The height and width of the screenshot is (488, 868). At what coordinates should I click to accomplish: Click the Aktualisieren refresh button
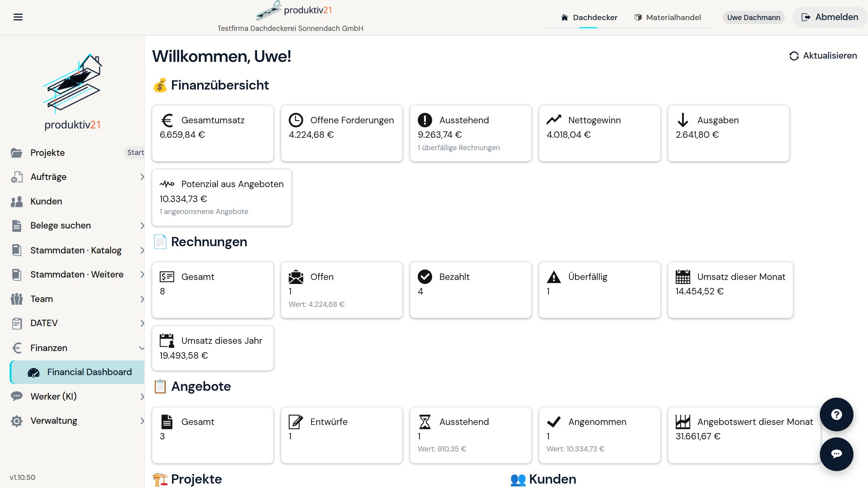coord(823,56)
